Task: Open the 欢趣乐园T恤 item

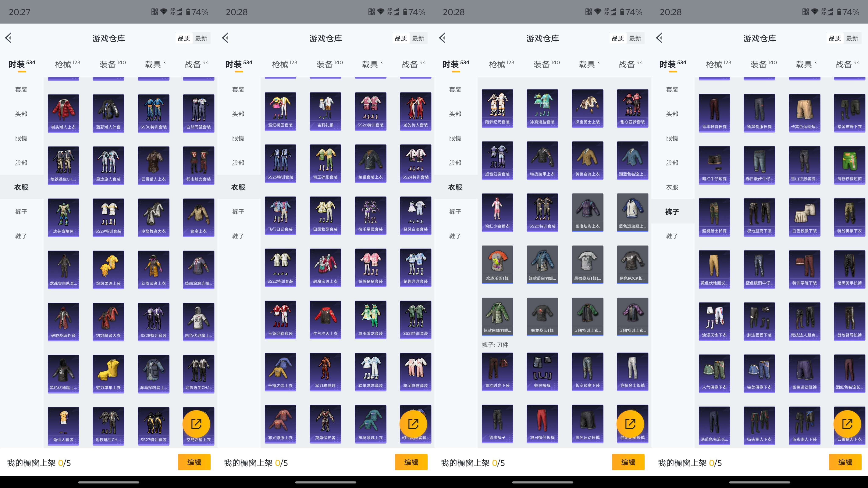Action: click(497, 265)
